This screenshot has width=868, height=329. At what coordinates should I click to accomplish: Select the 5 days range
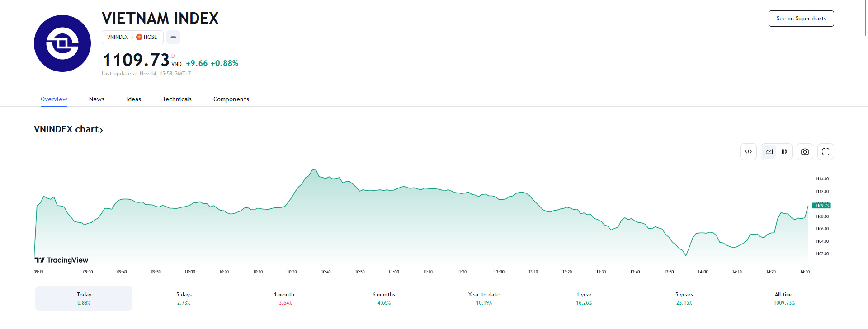184,298
